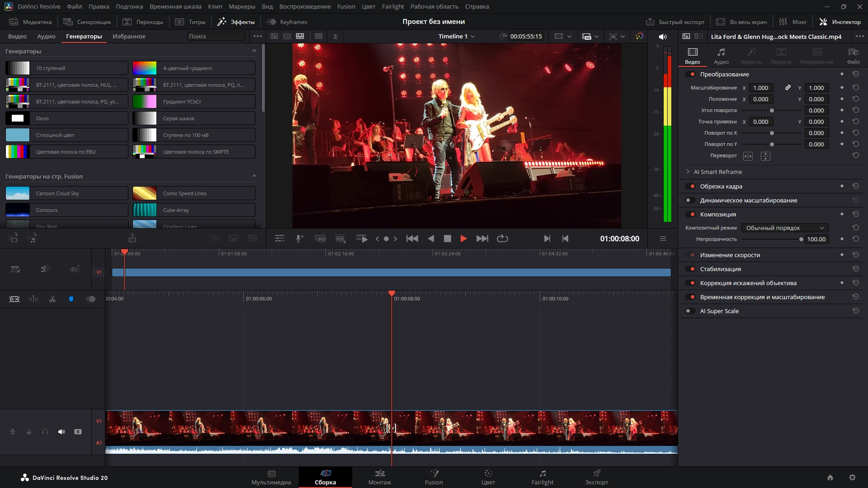This screenshot has height=488, width=868.
Task: Reset the Преобразование section settings
Action: [855, 74]
